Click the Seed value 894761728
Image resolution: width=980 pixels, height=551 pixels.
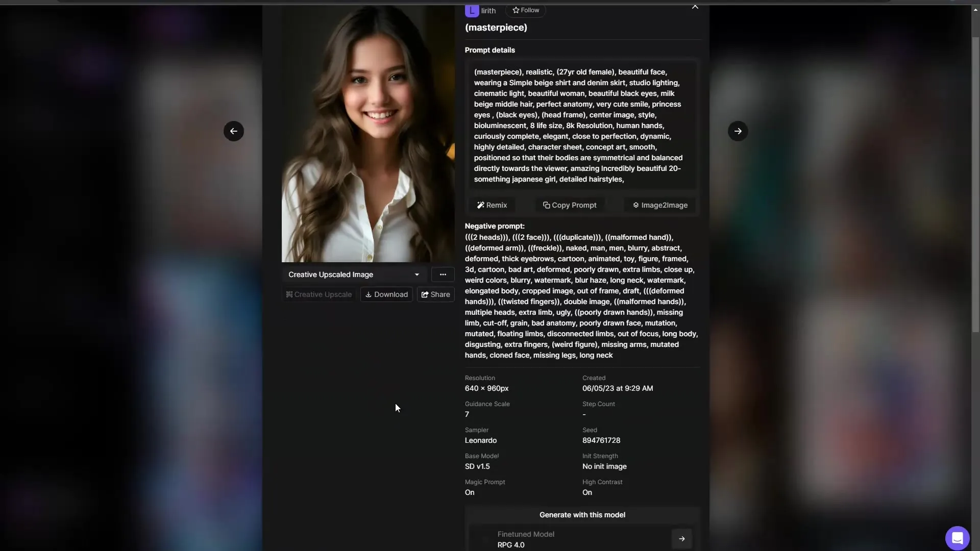click(x=601, y=440)
